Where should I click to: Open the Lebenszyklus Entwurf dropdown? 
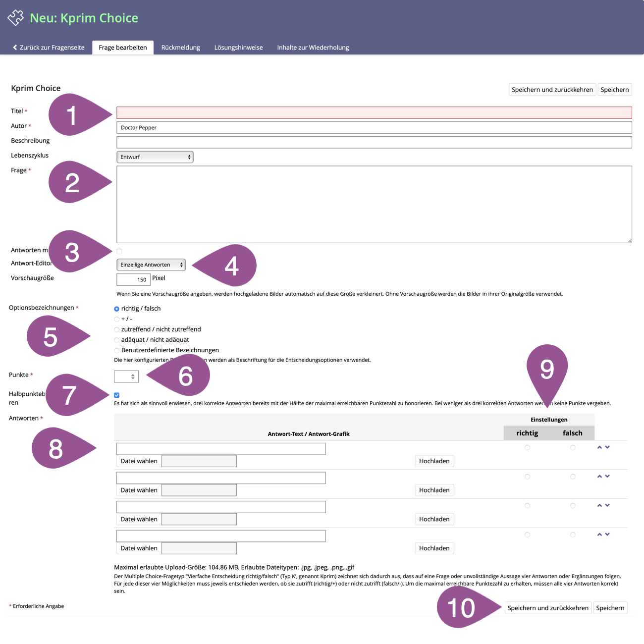[155, 157]
